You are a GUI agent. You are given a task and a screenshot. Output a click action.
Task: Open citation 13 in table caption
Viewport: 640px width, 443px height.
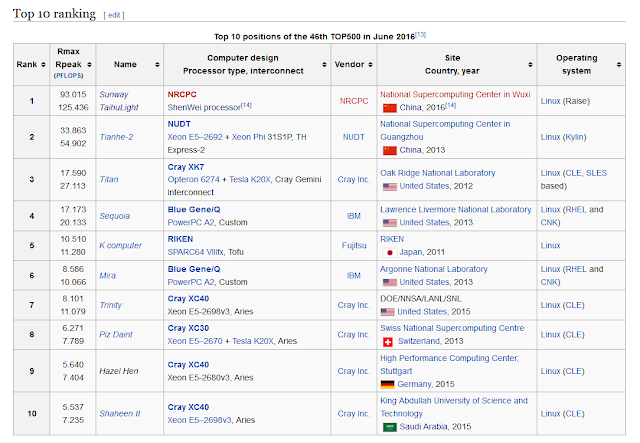tap(420, 35)
